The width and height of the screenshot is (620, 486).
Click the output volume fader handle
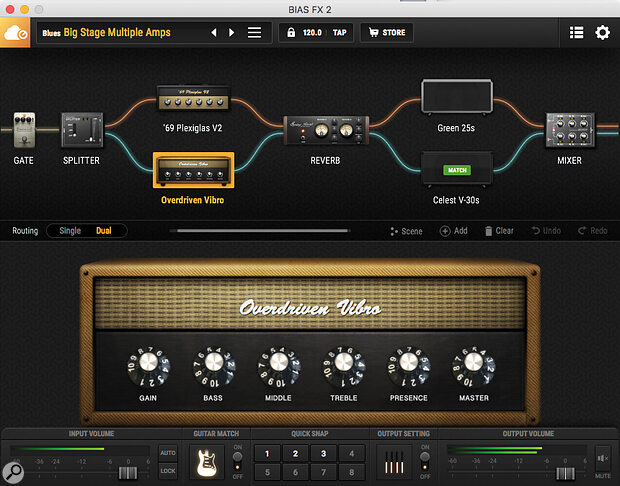coord(565,473)
